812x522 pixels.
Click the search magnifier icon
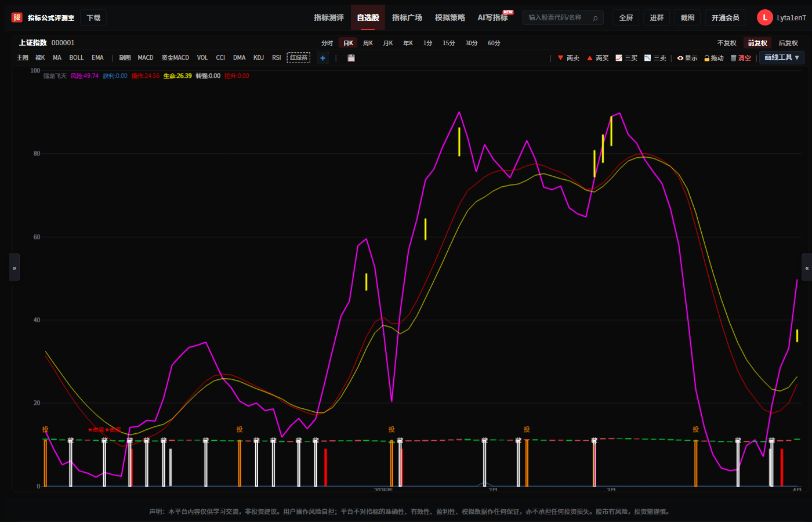(595, 18)
